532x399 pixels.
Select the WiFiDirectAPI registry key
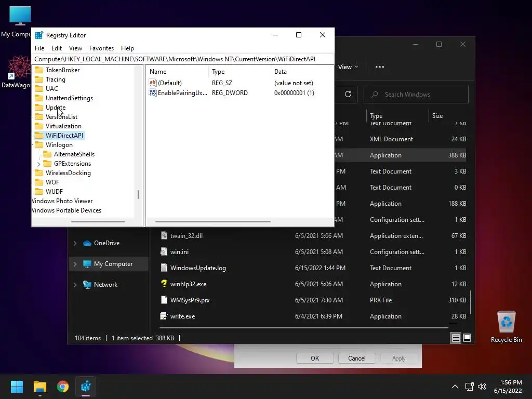tap(64, 136)
